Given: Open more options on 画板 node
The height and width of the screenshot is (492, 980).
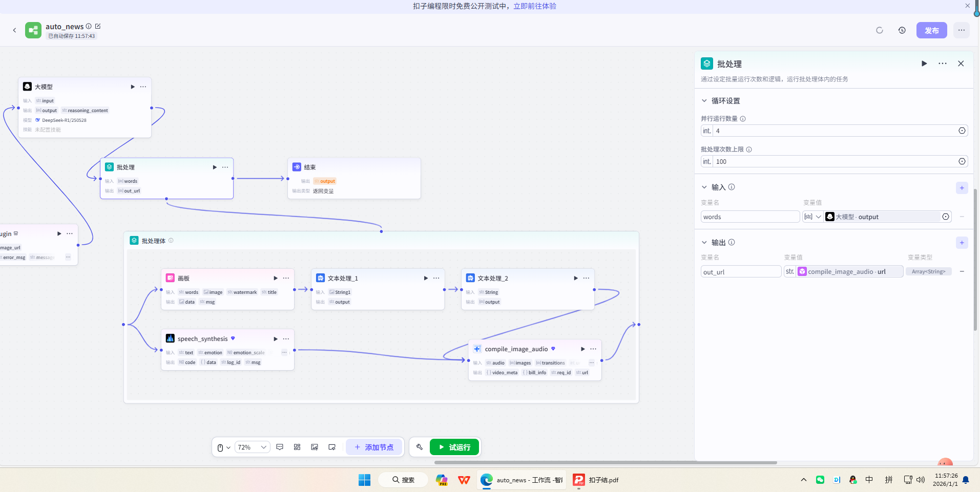Looking at the screenshot, I should [286, 278].
